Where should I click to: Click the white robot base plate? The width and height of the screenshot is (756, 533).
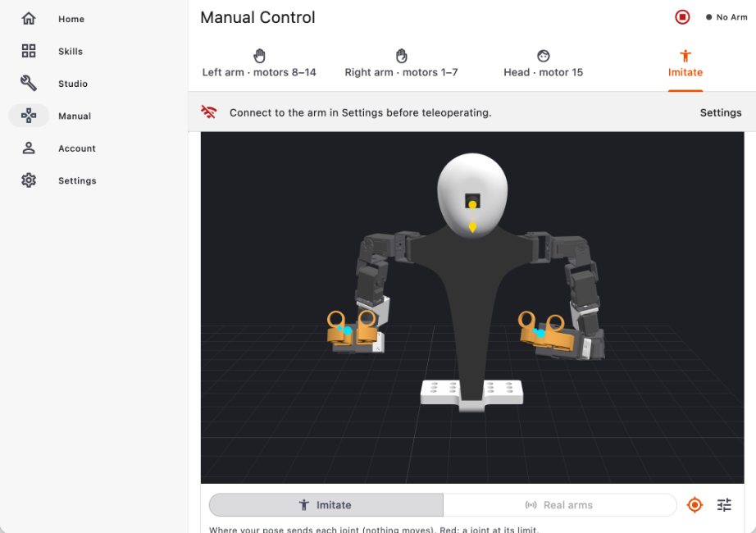tap(471, 395)
